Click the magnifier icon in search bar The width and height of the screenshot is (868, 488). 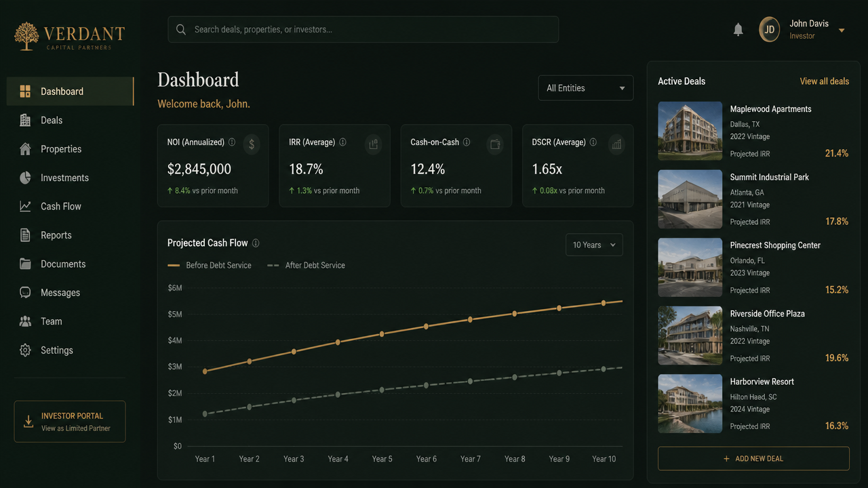(x=181, y=30)
